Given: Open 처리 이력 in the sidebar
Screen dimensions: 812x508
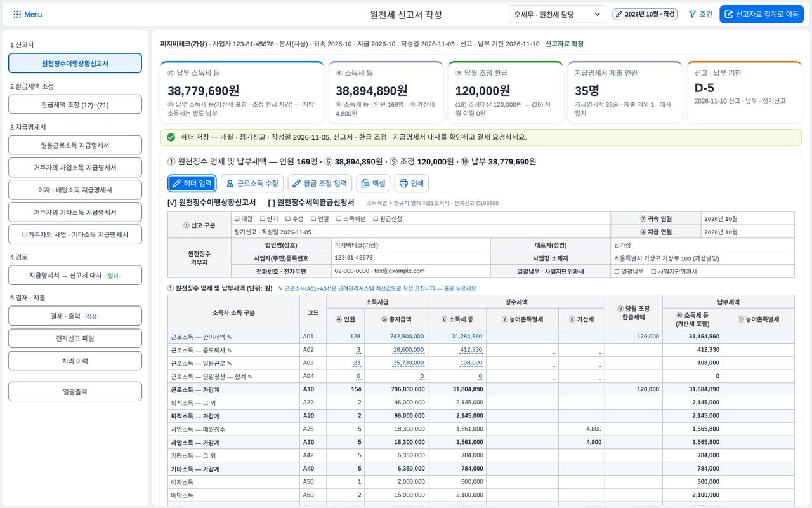Looking at the screenshot, I should (75, 361).
